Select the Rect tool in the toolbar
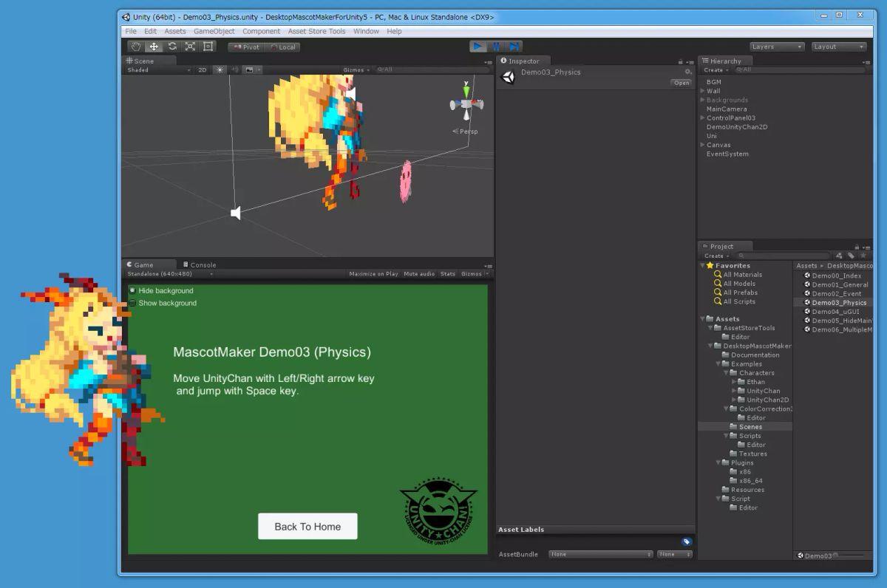Image resolution: width=887 pixels, height=588 pixels. [208, 47]
